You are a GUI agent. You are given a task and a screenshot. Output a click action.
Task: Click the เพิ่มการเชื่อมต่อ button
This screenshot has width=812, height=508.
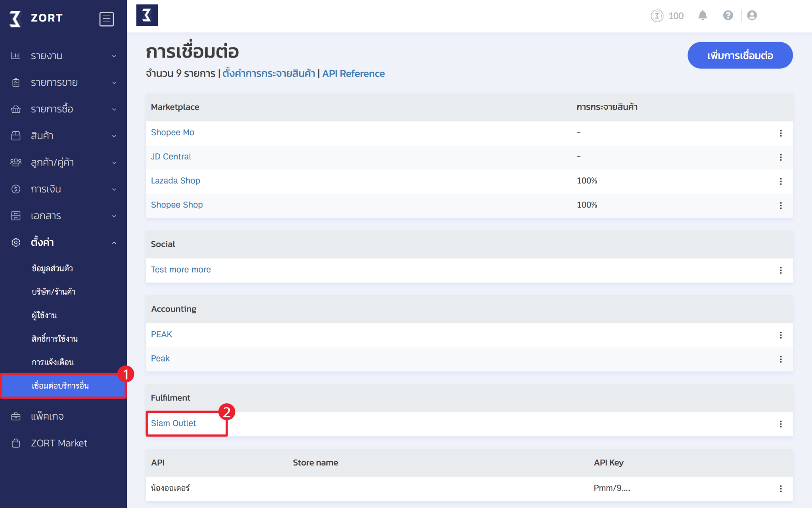point(740,55)
